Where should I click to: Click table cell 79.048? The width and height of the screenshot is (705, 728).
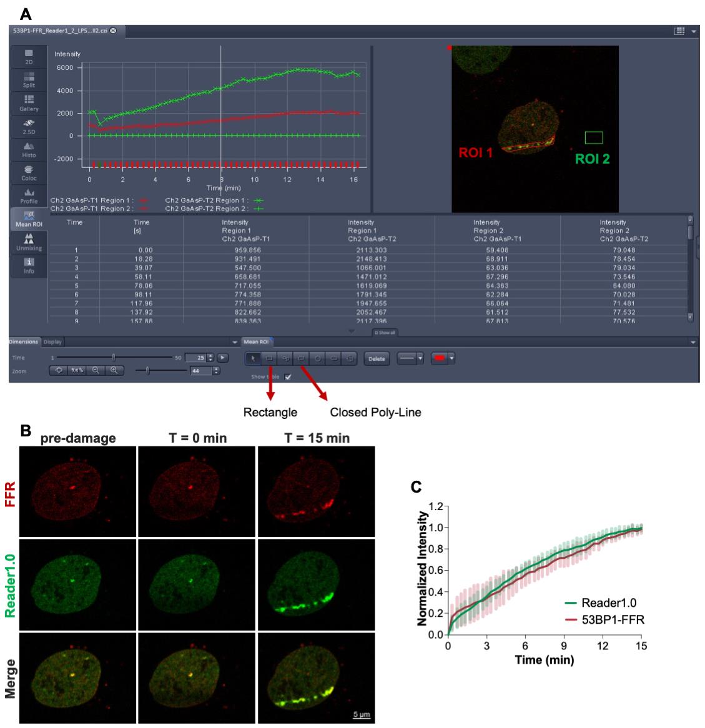click(624, 250)
